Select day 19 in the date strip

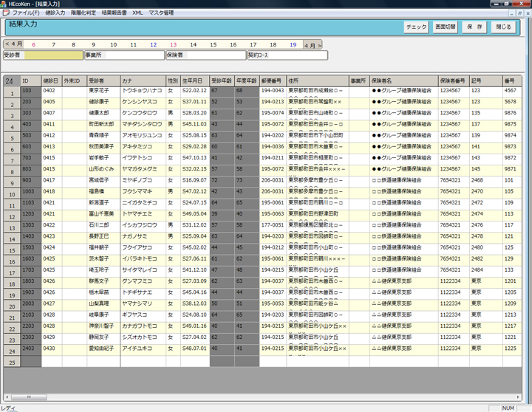point(293,45)
